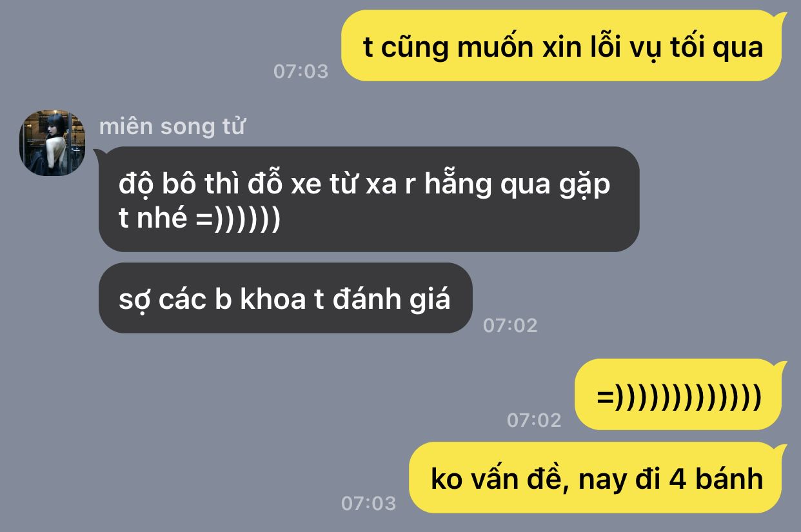The width and height of the screenshot is (801, 532).
Task: Click the 07:03 timestamp beside the top yellow message
Action: tap(301, 71)
